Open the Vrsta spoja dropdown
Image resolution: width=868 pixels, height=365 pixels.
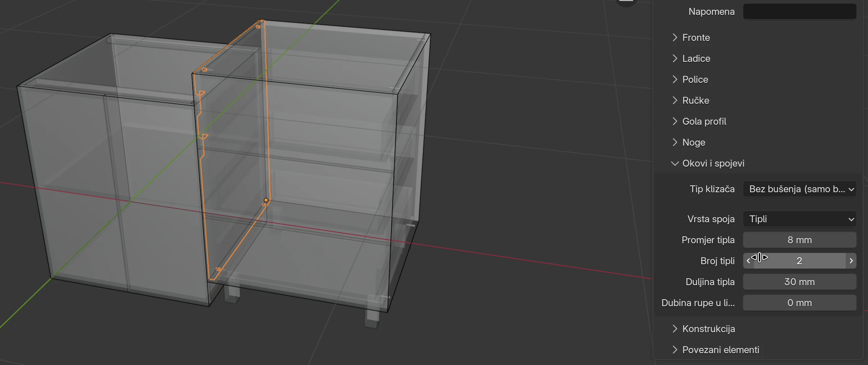point(800,219)
